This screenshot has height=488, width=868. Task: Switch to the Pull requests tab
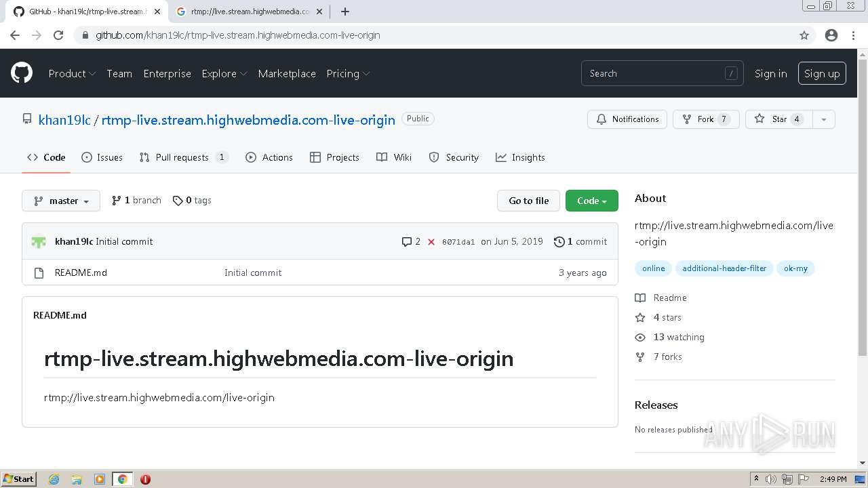tap(183, 157)
